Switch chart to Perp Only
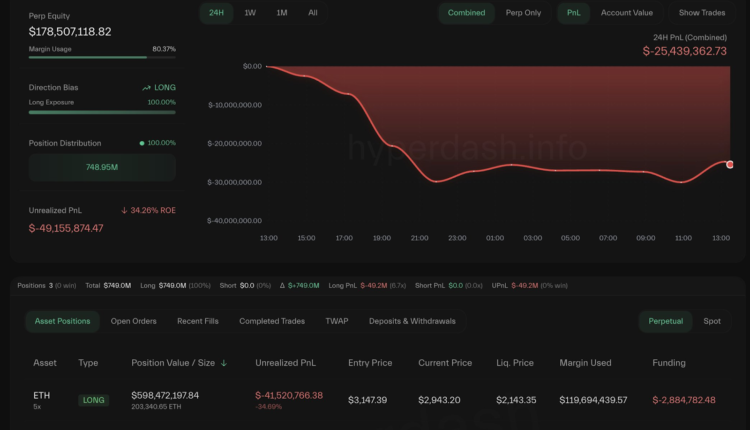Image resolution: width=750 pixels, height=430 pixels. pyautogui.click(x=523, y=13)
